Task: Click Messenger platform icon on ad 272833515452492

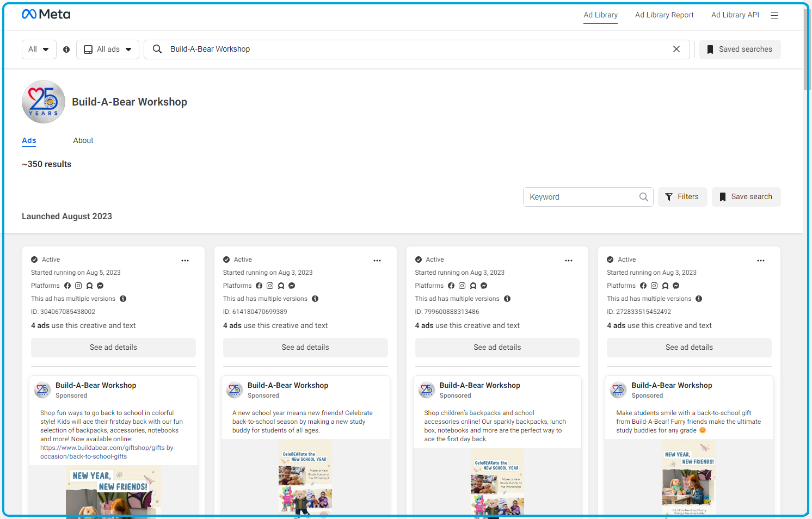Action: point(676,286)
